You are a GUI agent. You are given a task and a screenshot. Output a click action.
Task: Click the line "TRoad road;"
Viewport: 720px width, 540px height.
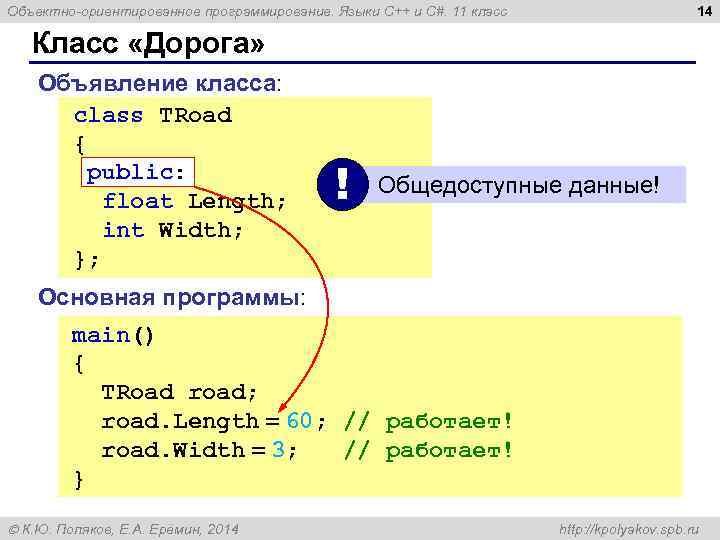(x=179, y=392)
